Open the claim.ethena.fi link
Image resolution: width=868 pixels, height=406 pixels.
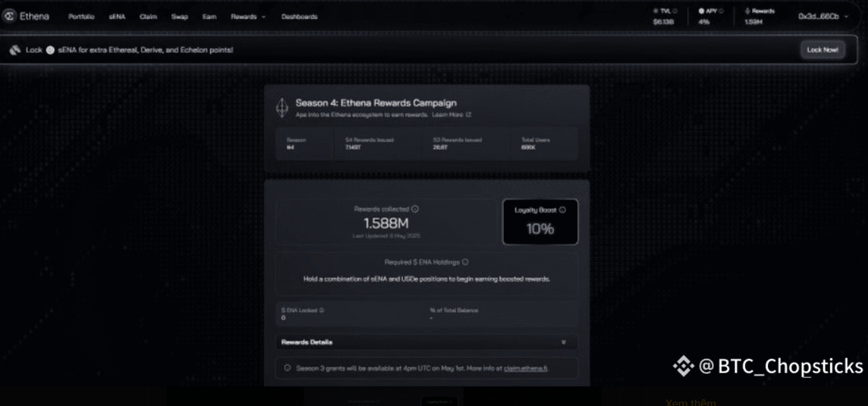526,368
